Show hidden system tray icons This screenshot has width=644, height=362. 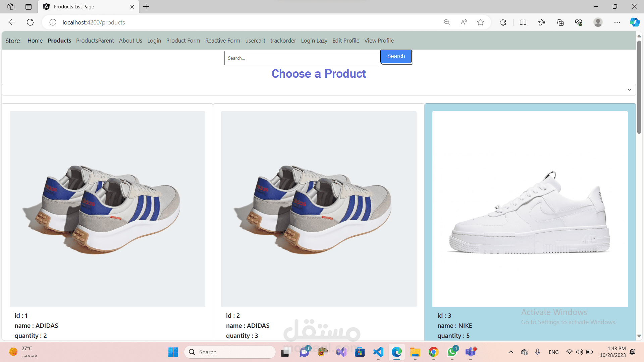tap(511, 352)
